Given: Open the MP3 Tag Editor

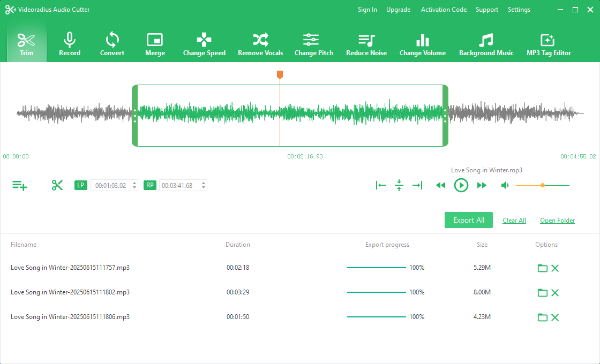Looking at the screenshot, I should 549,44.
